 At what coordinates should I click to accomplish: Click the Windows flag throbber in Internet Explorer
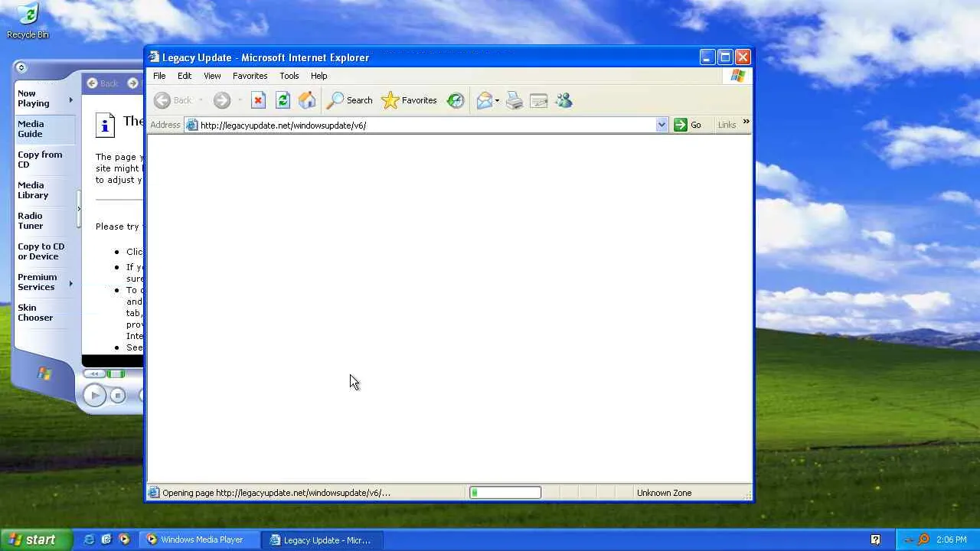(737, 76)
